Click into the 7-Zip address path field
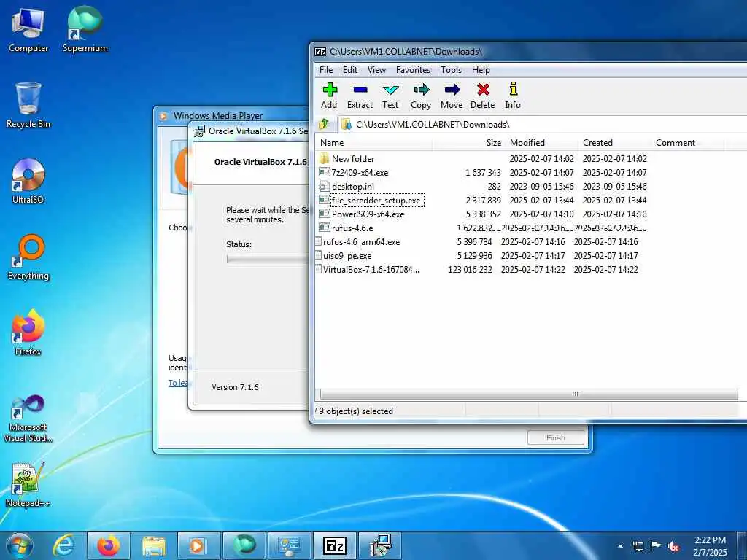The image size is (747, 560). coord(542,124)
